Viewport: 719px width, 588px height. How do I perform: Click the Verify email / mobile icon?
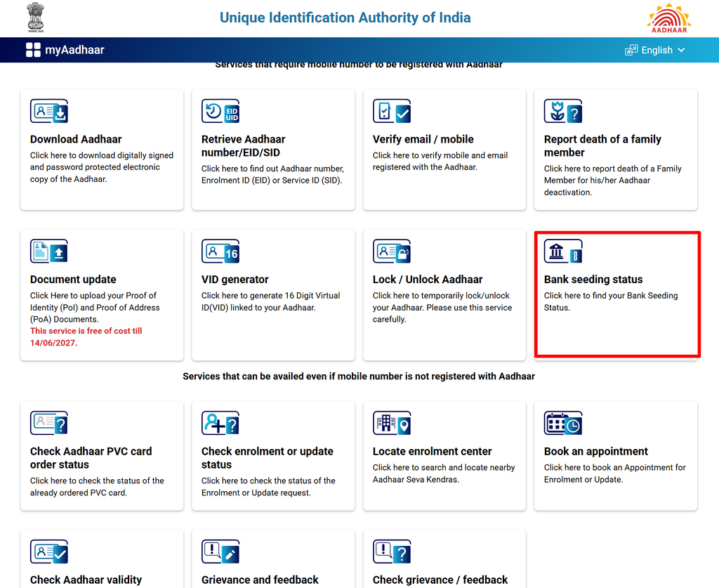tap(392, 111)
